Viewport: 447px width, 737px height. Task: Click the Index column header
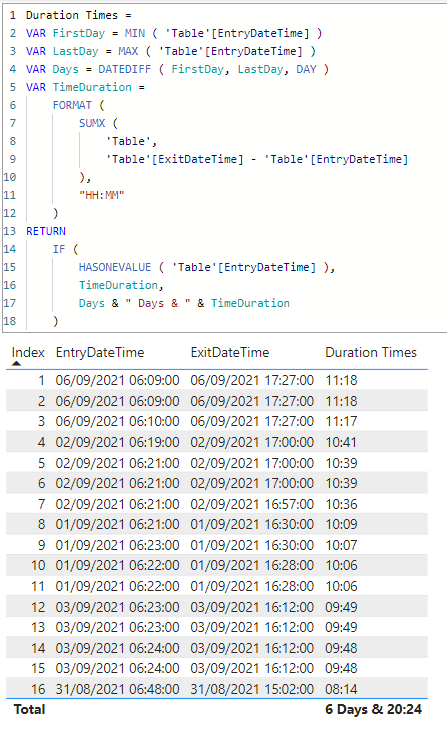click(x=28, y=353)
